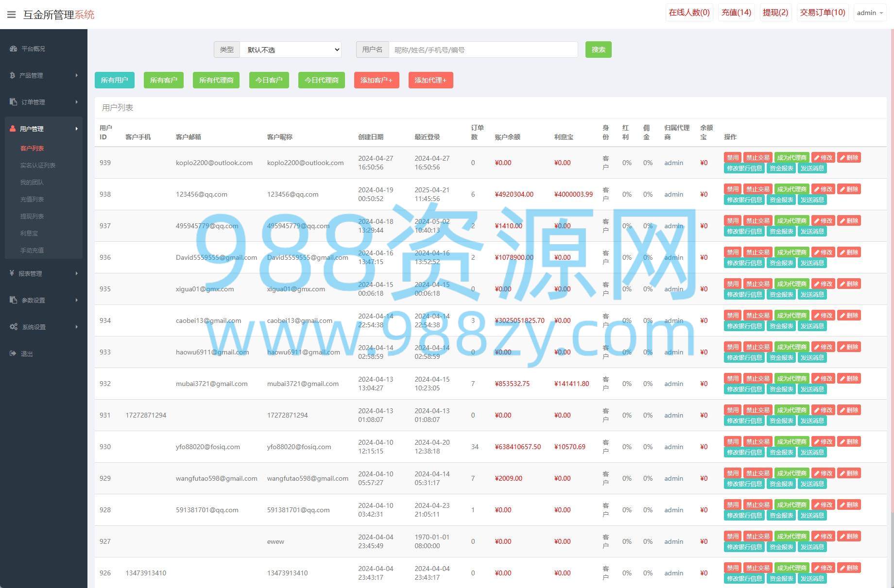Go to 提现列表 submenu item
This screenshot has height=588, width=894.
tap(32, 216)
